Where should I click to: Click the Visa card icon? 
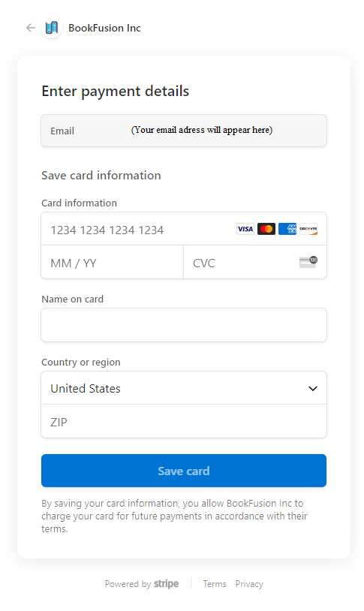point(245,229)
